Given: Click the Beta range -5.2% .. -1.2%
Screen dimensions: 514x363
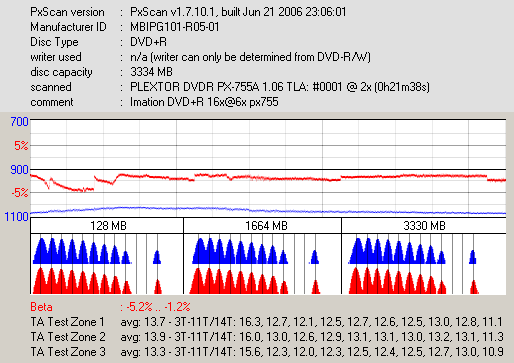Looking at the screenshot, I should click(158, 307).
